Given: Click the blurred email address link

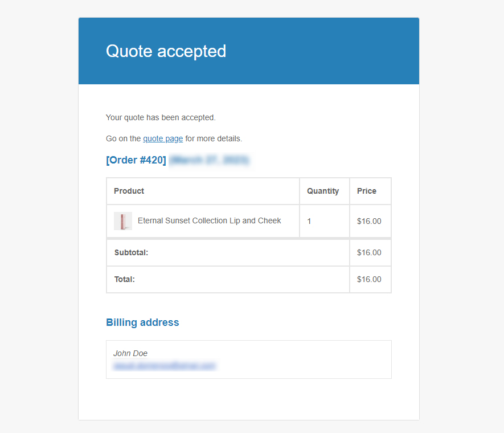Looking at the screenshot, I should (x=165, y=366).
